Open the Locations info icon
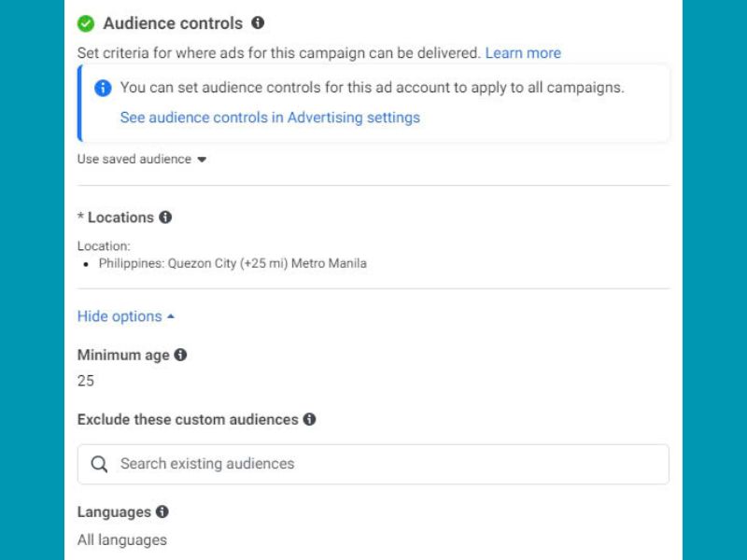The height and width of the screenshot is (560, 747). point(165,217)
